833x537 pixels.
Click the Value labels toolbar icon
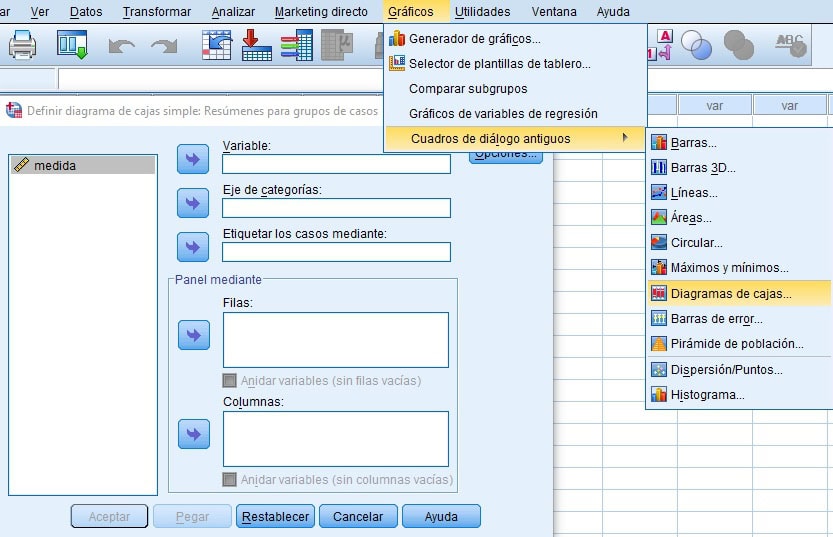pos(660,45)
